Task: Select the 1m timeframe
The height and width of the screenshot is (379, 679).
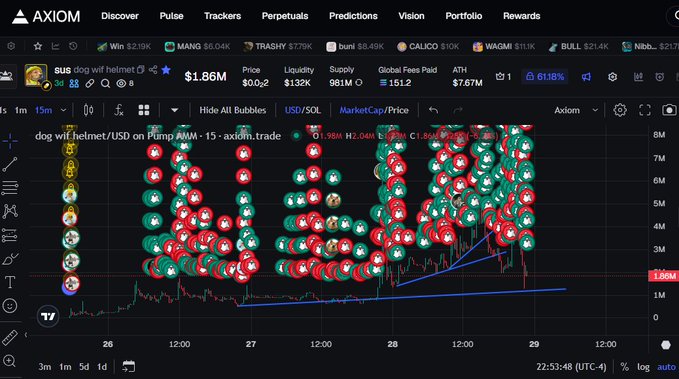Action: (21, 110)
